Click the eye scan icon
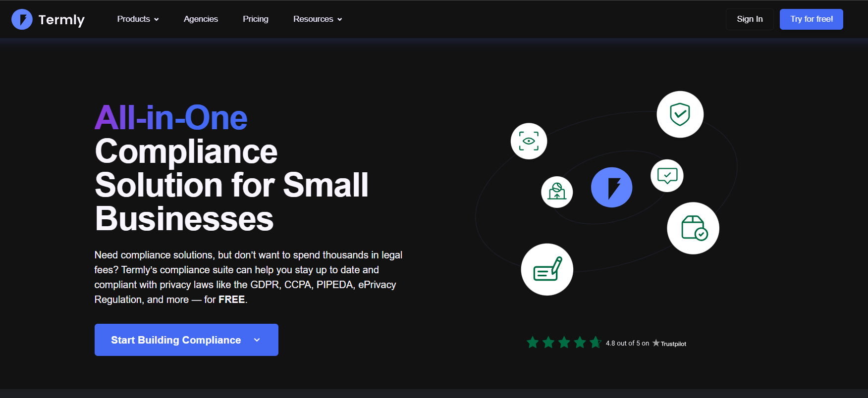Image resolution: width=868 pixels, height=398 pixels. click(x=529, y=141)
